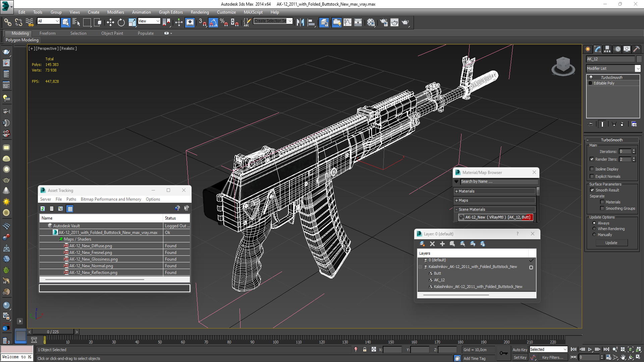Click the Mirror tool icon
This screenshot has width=644, height=362.
click(x=301, y=22)
